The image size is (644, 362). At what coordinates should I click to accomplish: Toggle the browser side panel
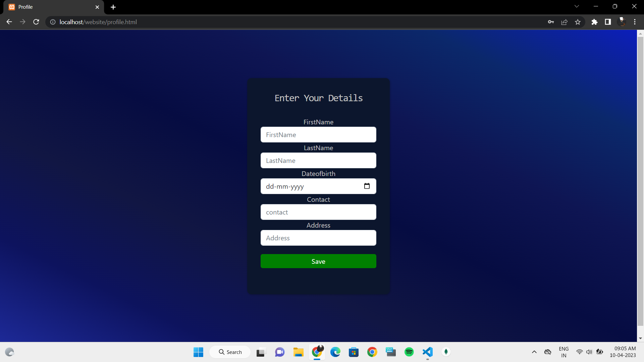[x=608, y=22]
